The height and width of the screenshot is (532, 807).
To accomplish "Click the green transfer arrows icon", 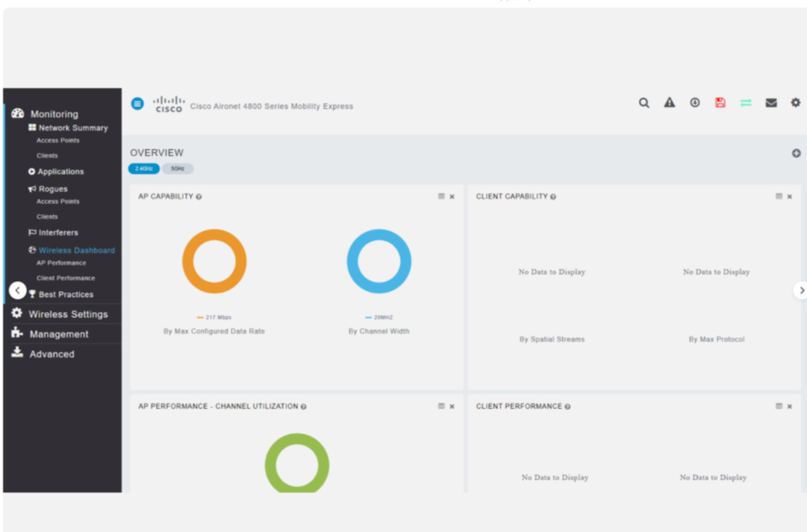I will (746, 103).
